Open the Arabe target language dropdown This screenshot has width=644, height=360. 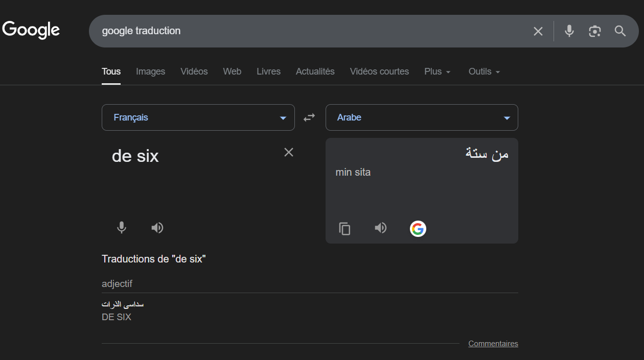[x=422, y=117]
